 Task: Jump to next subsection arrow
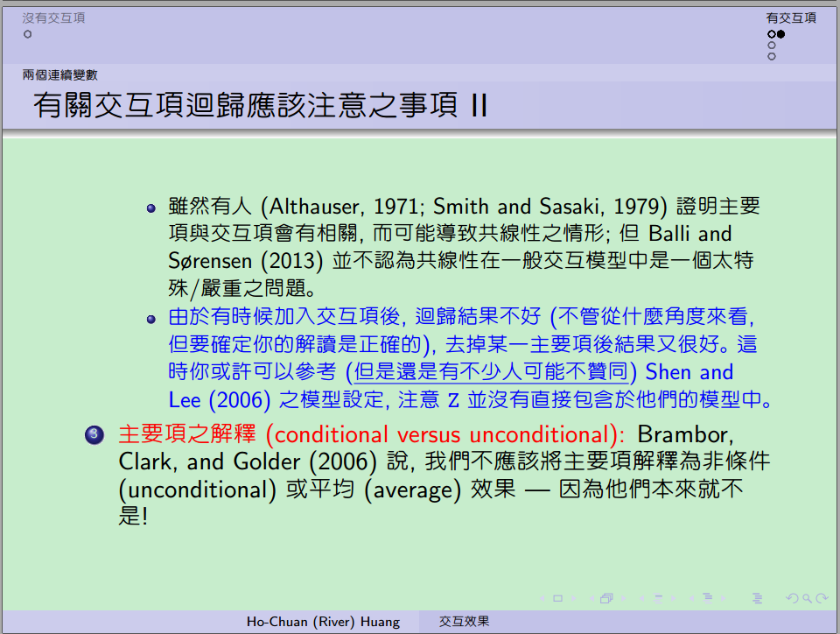coord(674,598)
